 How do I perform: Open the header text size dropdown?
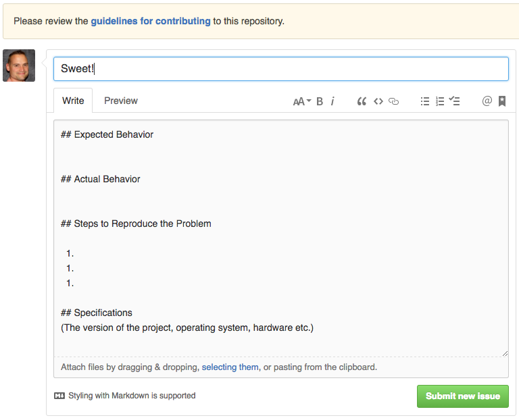(x=301, y=101)
